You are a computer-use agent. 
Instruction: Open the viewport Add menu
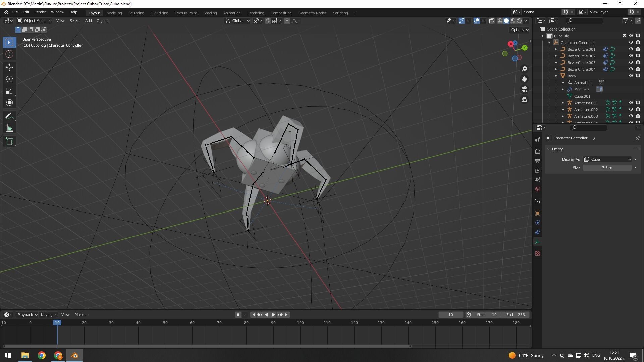(88, 21)
